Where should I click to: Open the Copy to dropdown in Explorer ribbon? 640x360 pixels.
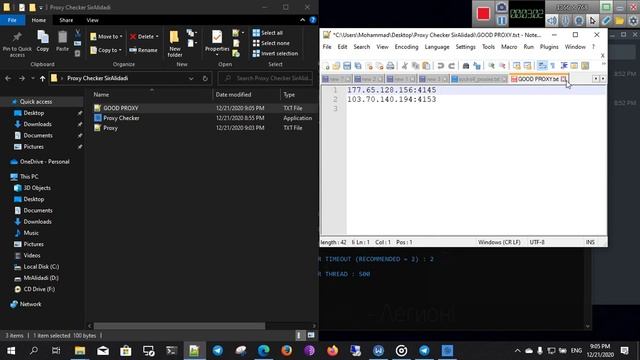point(106,50)
